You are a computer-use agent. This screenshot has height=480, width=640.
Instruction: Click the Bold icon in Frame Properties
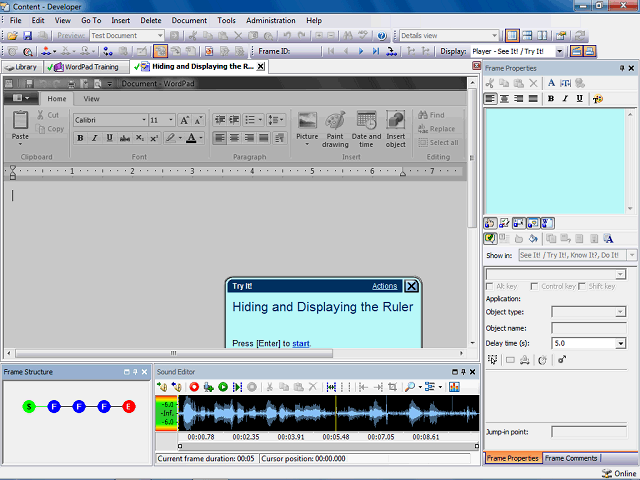click(551, 99)
